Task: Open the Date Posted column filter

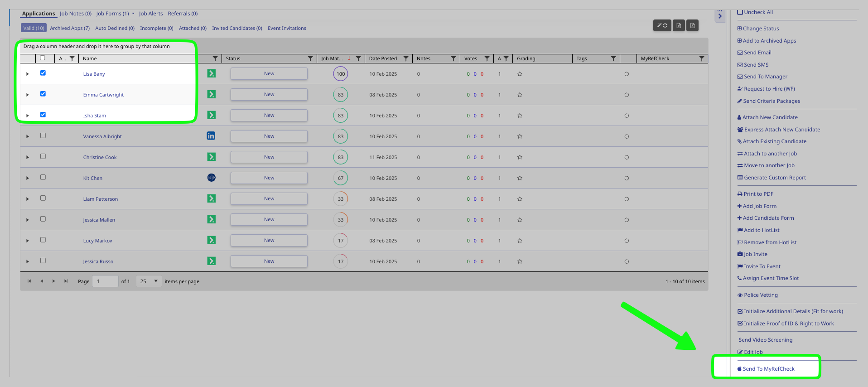Action: (x=406, y=58)
